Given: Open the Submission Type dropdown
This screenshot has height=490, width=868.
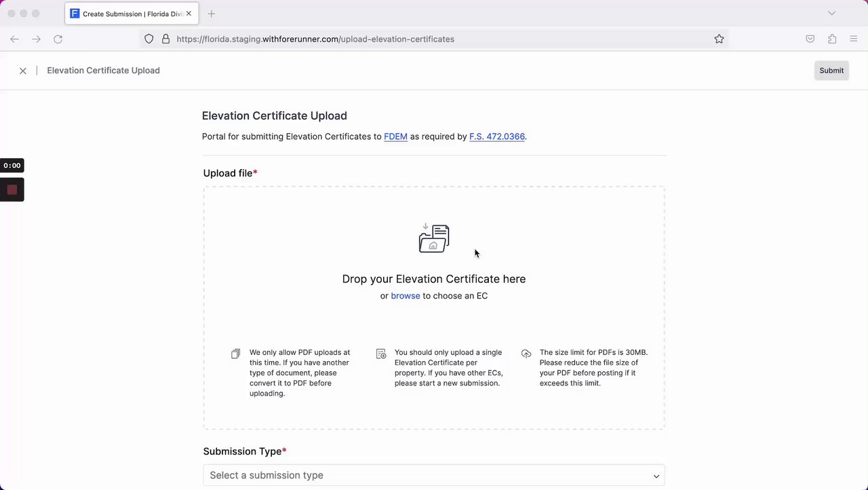Looking at the screenshot, I should pyautogui.click(x=434, y=475).
